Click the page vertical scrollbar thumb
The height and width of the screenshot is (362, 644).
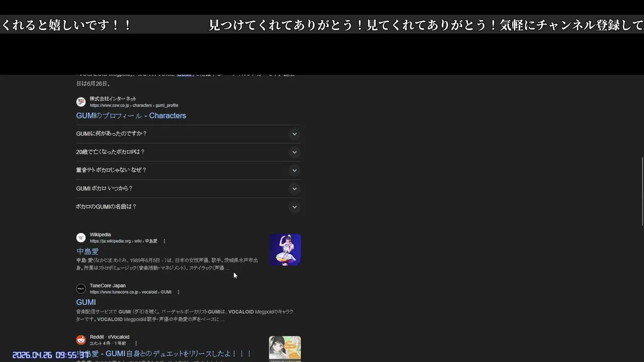[x=642, y=191]
